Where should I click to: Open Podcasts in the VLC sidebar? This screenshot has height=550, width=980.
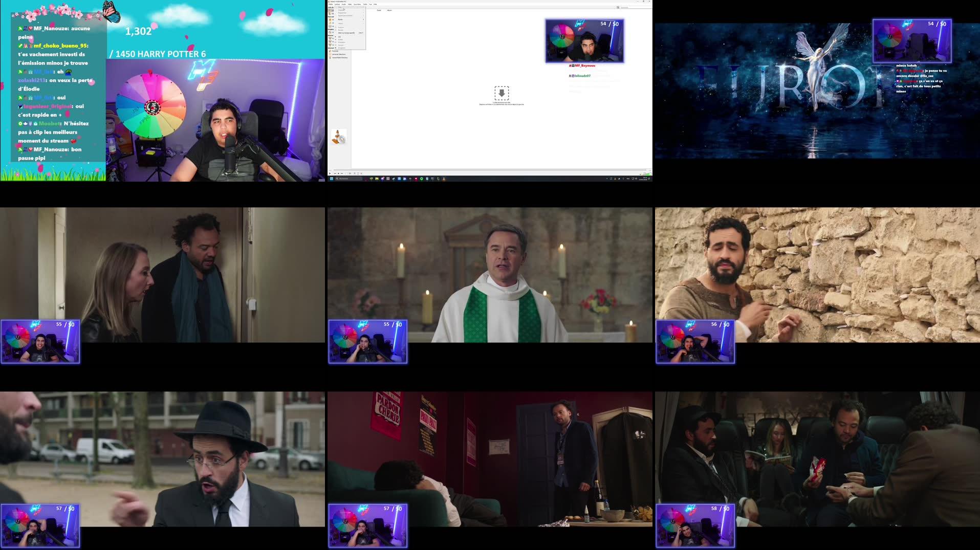pos(336,51)
